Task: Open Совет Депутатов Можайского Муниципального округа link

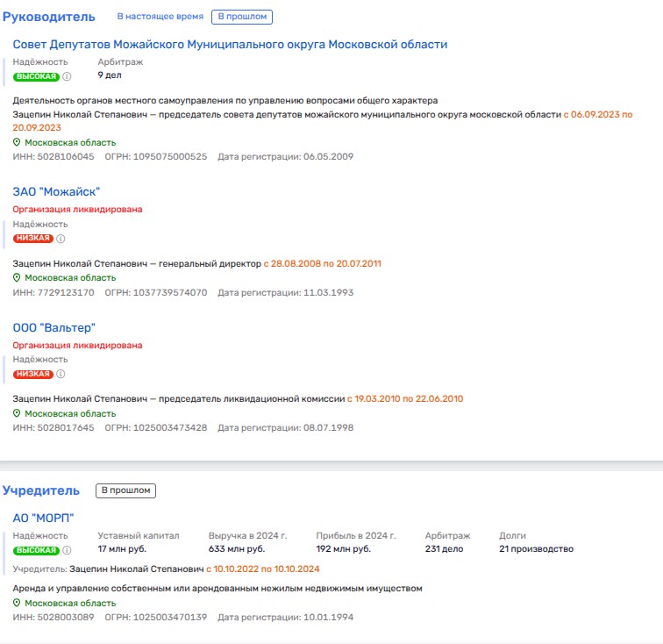Action: point(230,45)
